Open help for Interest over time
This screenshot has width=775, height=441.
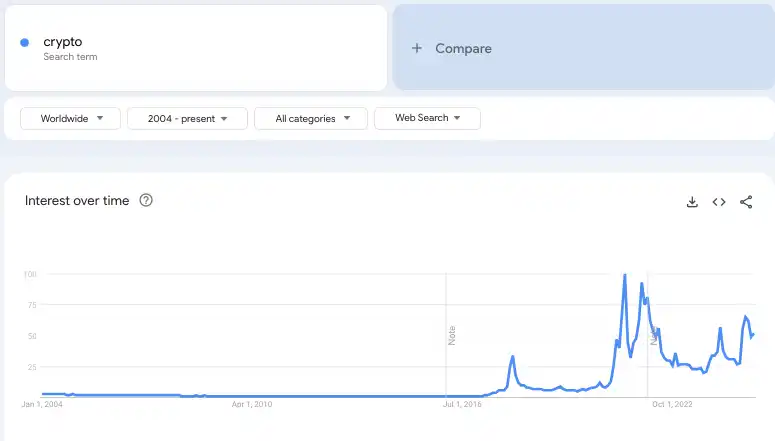(x=146, y=201)
